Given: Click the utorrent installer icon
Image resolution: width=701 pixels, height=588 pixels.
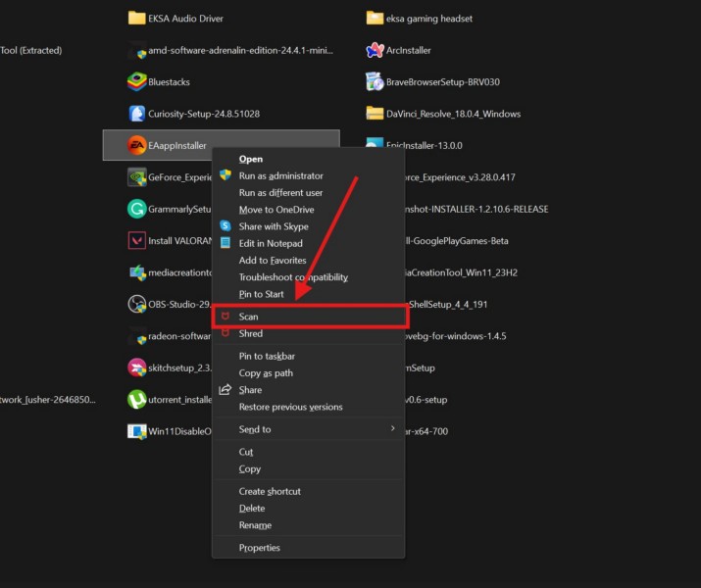Looking at the screenshot, I should click(x=137, y=400).
